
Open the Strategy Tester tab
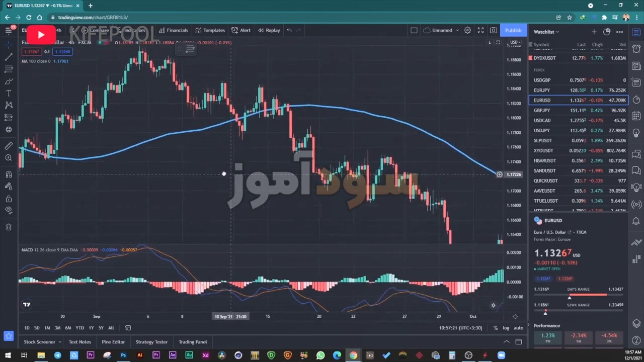(151, 342)
